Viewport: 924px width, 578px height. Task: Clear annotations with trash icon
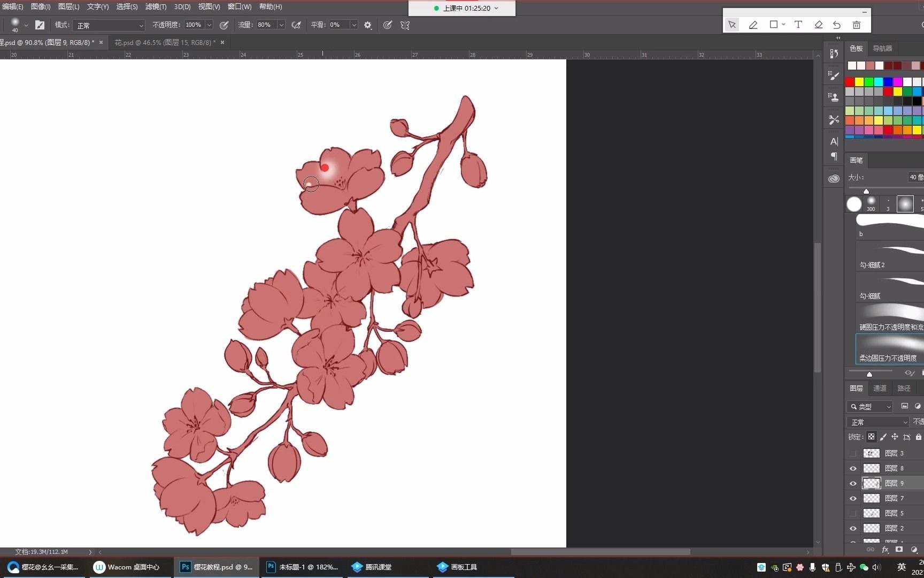(x=857, y=25)
